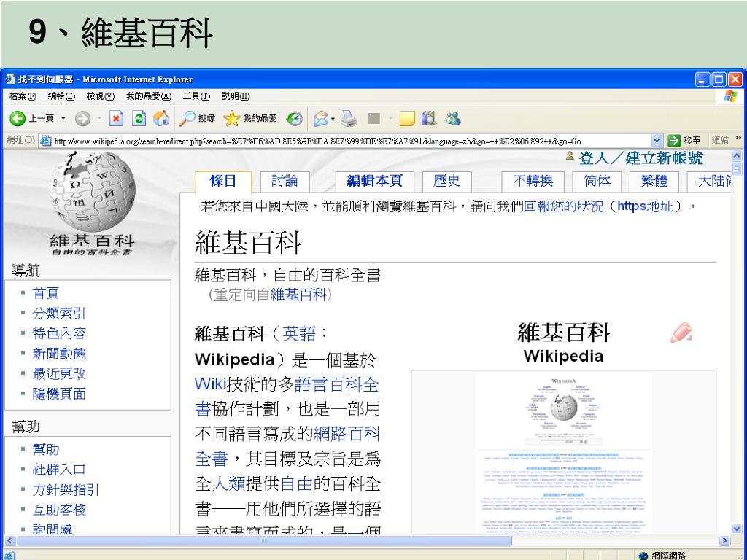Go to Home page icon
This screenshot has height=560, width=747.
coord(161,119)
